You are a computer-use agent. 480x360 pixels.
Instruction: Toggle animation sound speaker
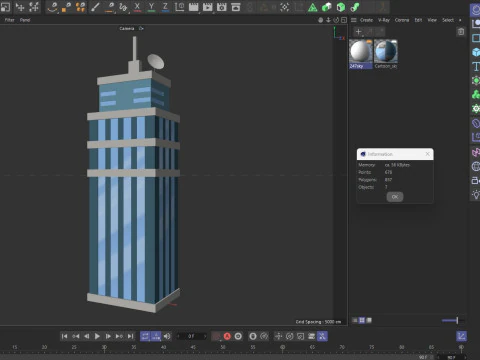[167, 336]
